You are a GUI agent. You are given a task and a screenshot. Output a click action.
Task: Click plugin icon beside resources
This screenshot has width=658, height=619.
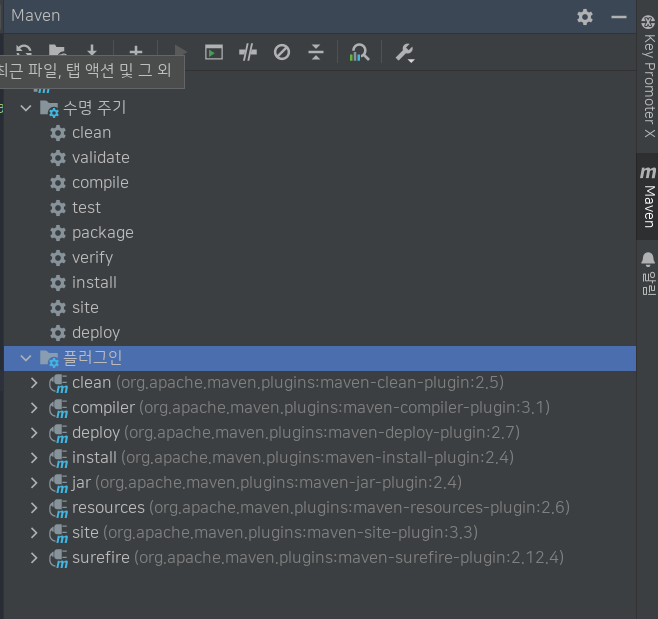(x=58, y=509)
